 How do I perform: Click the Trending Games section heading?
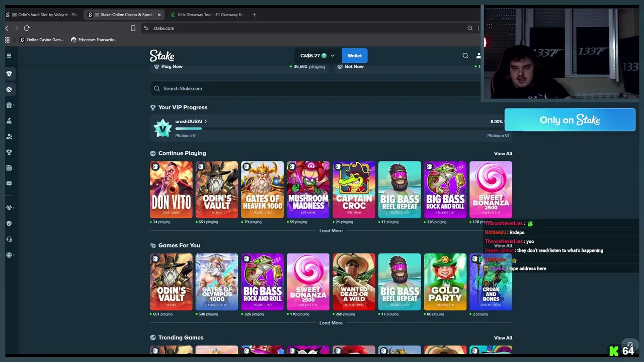(x=181, y=338)
